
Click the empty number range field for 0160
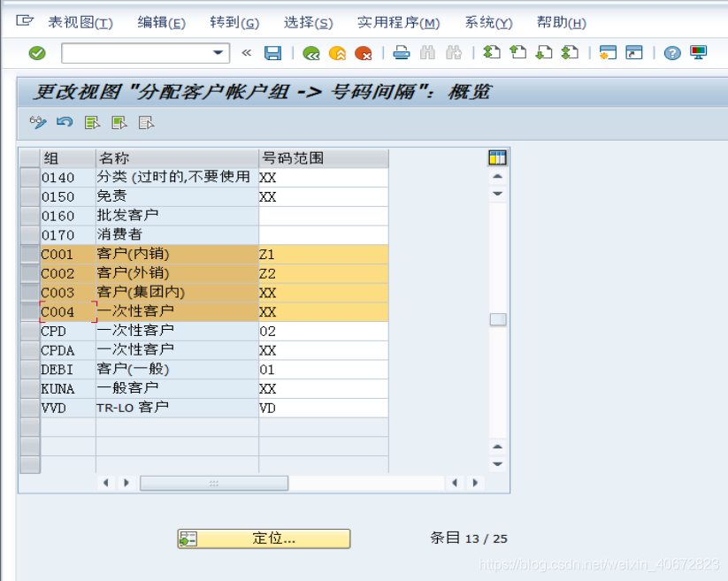click(324, 217)
